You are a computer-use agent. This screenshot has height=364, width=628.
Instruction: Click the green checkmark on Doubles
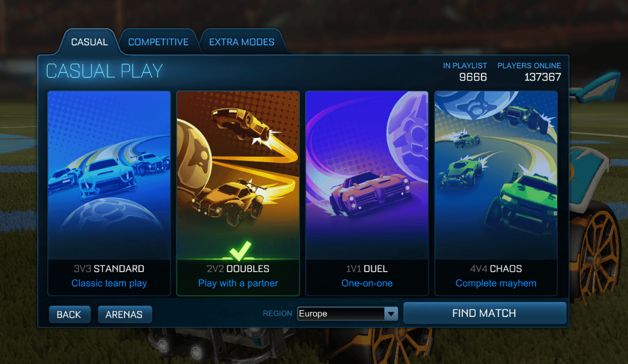(x=240, y=251)
